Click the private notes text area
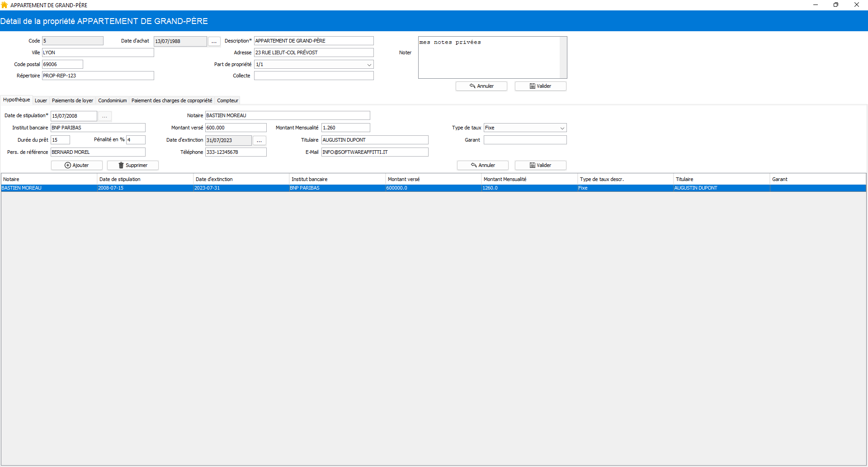The height and width of the screenshot is (467, 868). pos(489,57)
